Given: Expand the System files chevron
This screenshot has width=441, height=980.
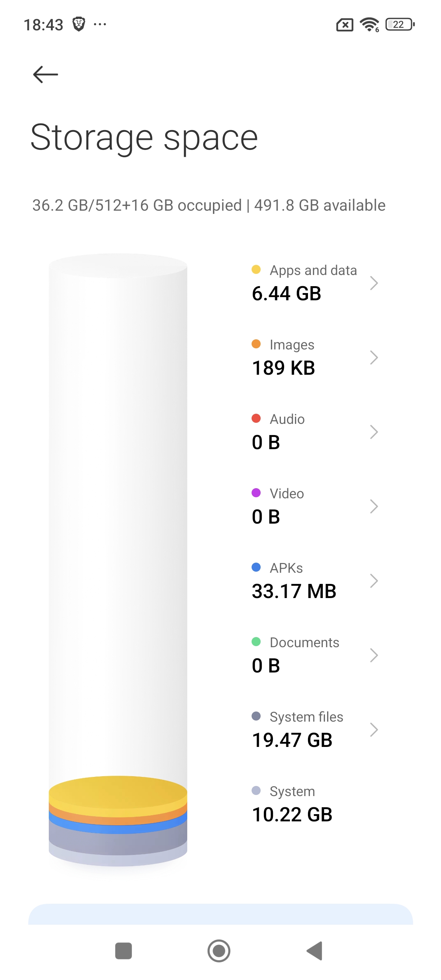Looking at the screenshot, I should (x=374, y=729).
